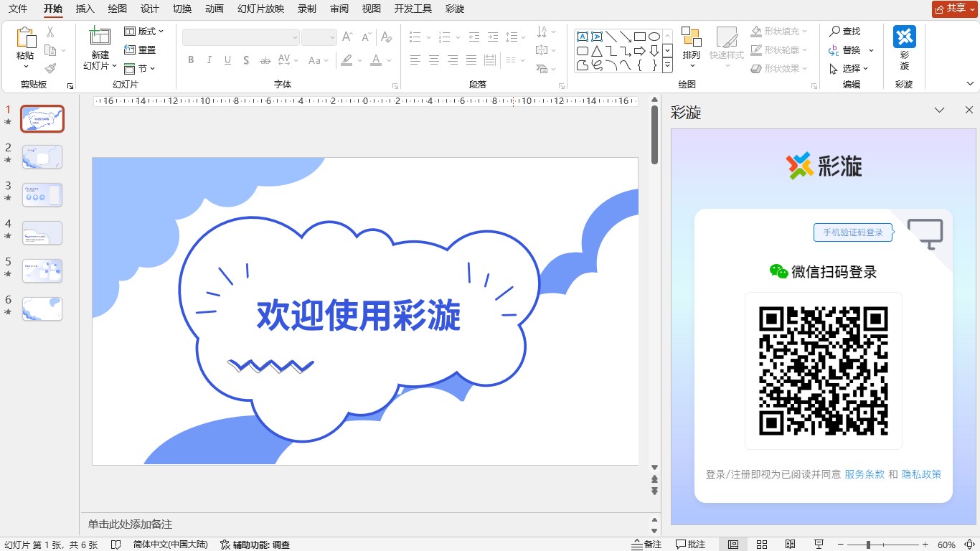Click 手机验证码登录 login option
Screen dimensions: 980x551
pos(853,232)
